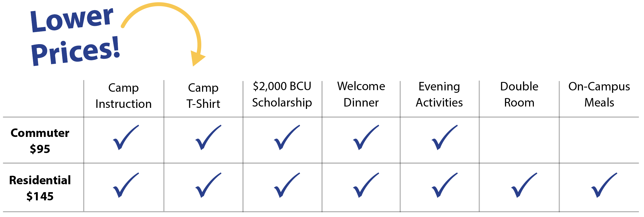Click the Residential Welcome Dinner checkmark
This screenshot has height=217, width=644.
(366, 185)
